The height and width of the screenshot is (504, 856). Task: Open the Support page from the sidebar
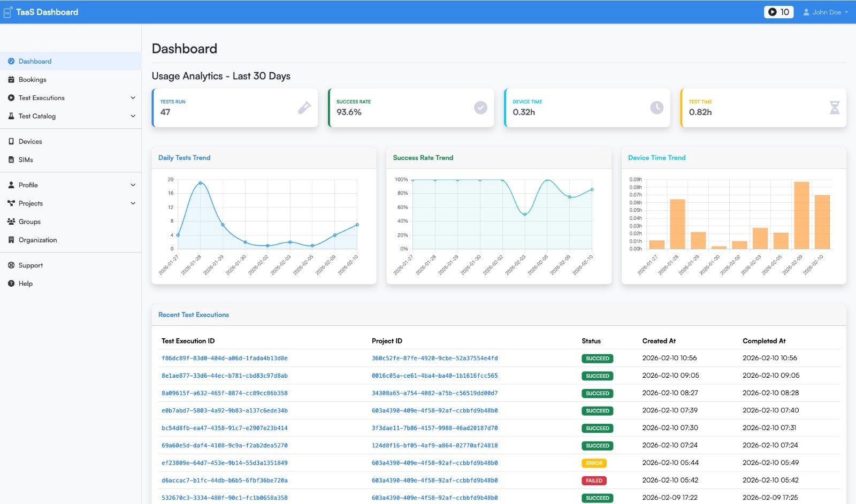pos(71,265)
